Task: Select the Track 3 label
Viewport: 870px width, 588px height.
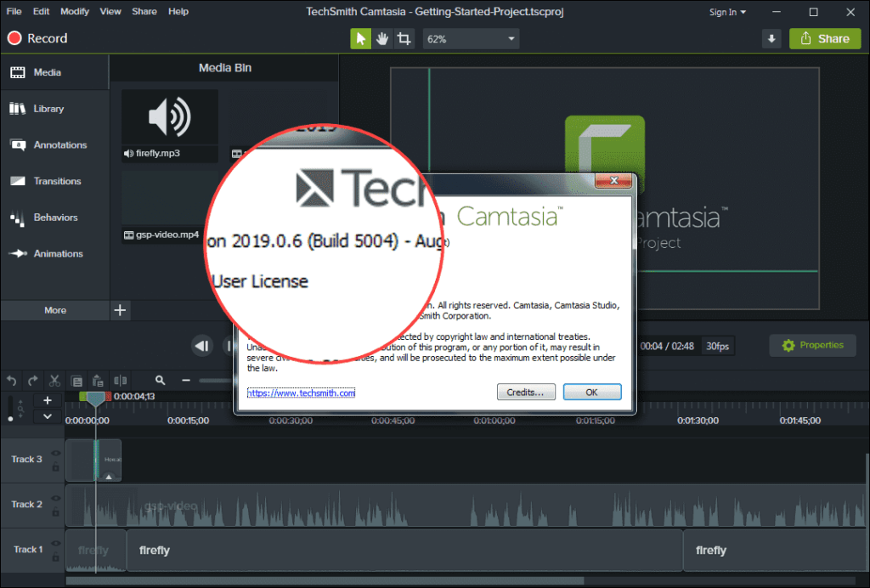Action: click(26, 460)
